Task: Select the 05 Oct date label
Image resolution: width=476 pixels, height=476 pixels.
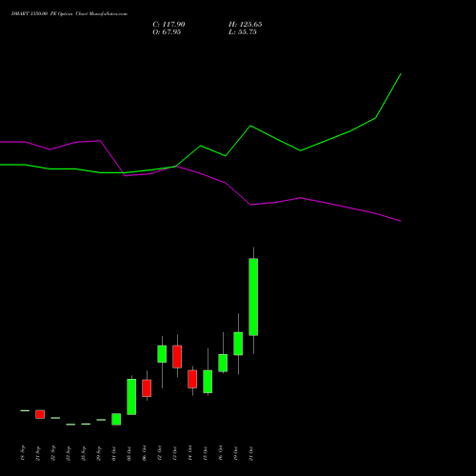Action: [x=129, y=453]
